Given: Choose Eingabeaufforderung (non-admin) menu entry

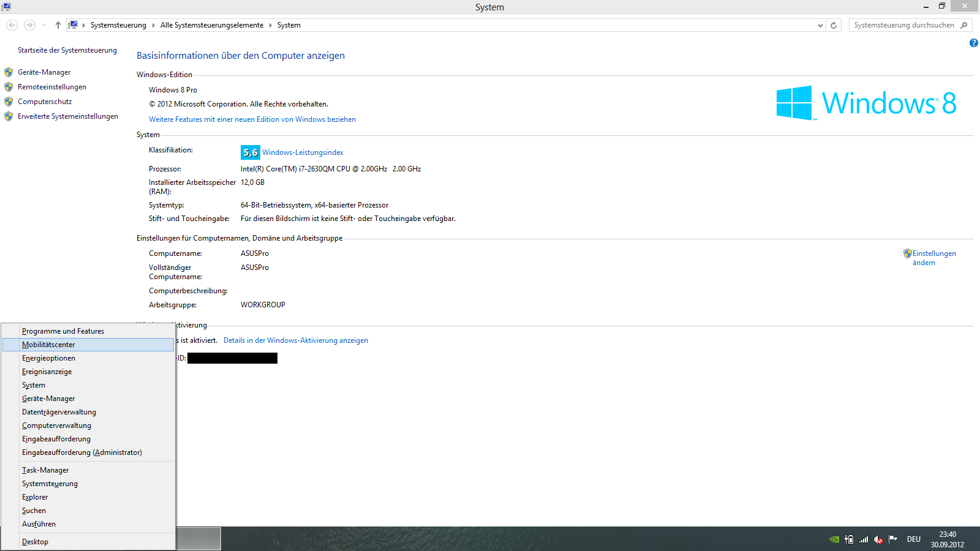Looking at the screenshot, I should pyautogui.click(x=88, y=439).
